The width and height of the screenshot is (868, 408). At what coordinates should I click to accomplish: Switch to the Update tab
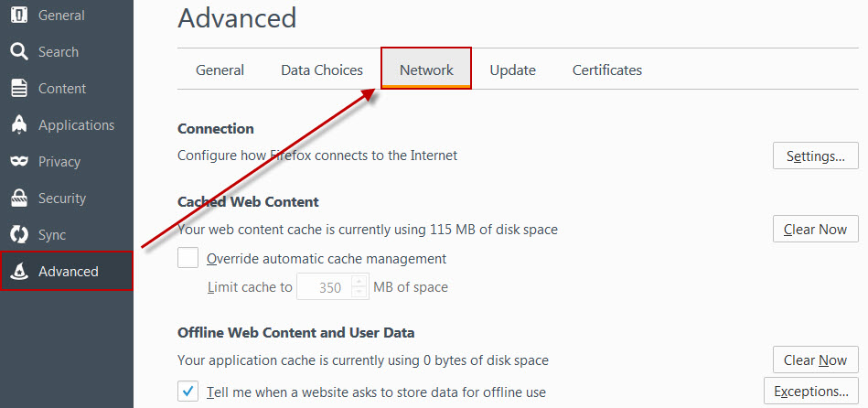[512, 70]
